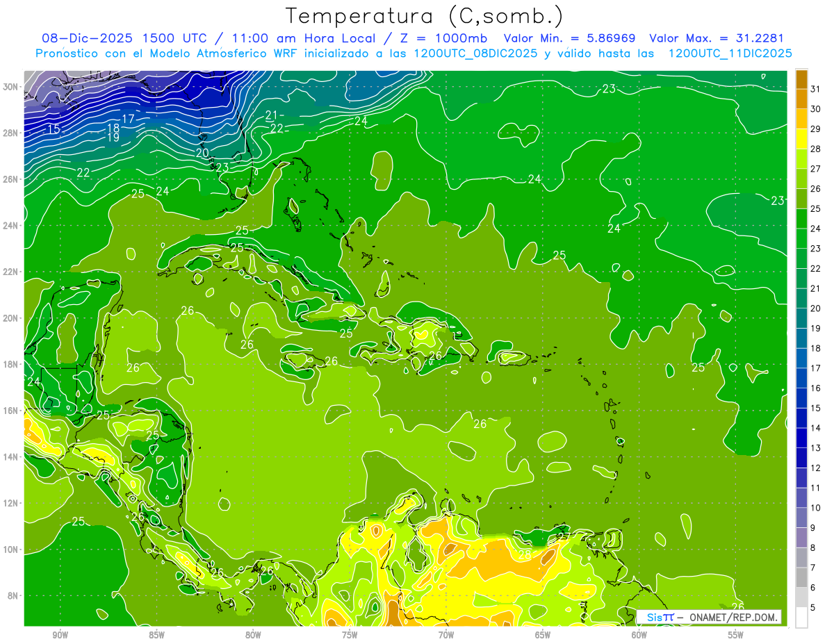Click the teal legend swatch between 19 and 20
The image size is (834, 644).
coord(801,318)
